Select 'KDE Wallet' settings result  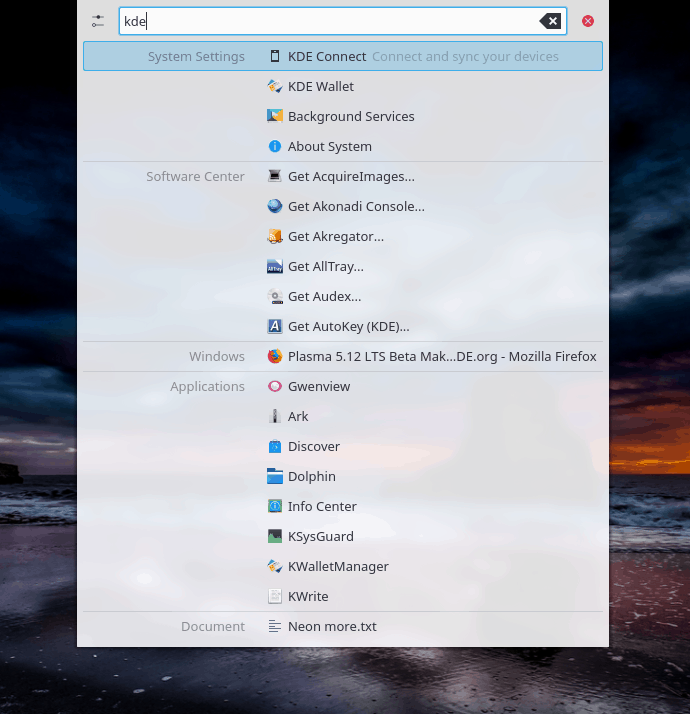[x=321, y=86]
